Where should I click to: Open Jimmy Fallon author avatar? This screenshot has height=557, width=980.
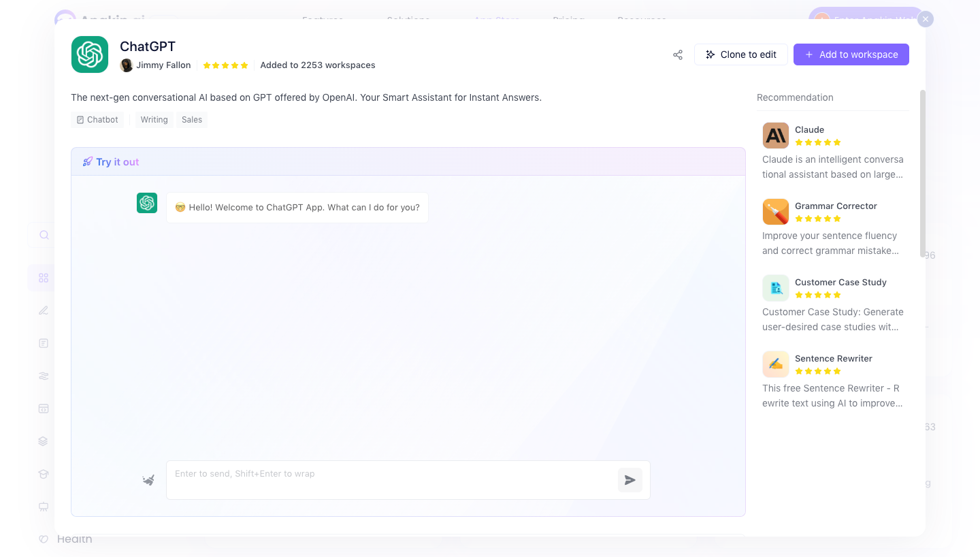[127, 65]
